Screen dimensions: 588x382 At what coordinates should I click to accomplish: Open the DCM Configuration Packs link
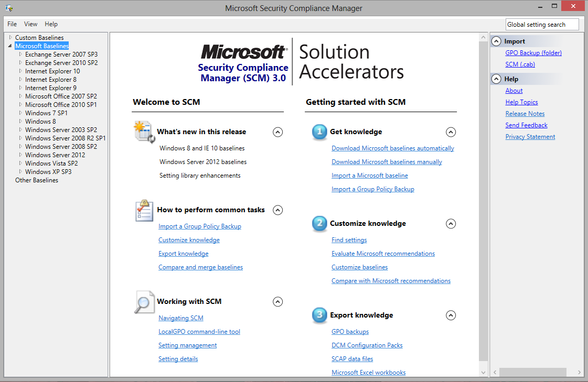pos(367,345)
